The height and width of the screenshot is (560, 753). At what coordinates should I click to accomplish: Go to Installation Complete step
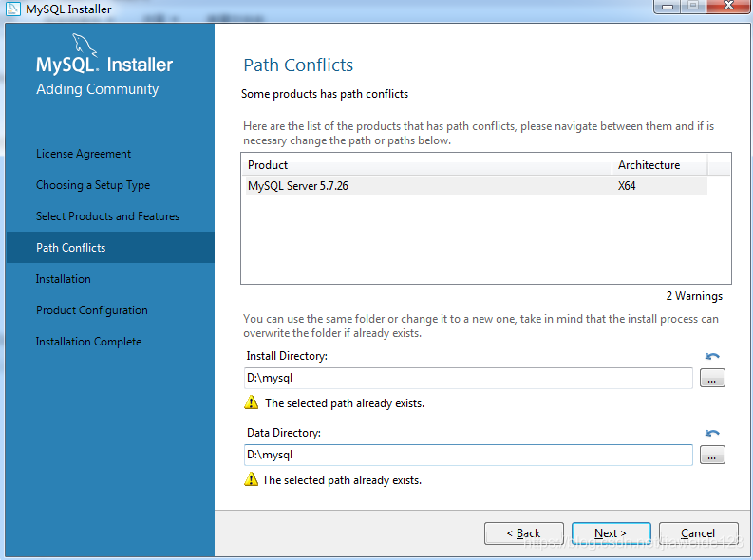89,341
